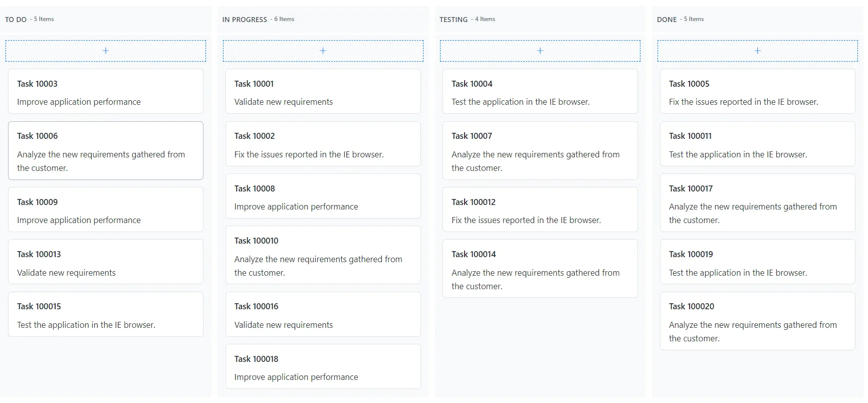Open card Task 10008
Image resolution: width=868 pixels, height=403 pixels.
323,196
